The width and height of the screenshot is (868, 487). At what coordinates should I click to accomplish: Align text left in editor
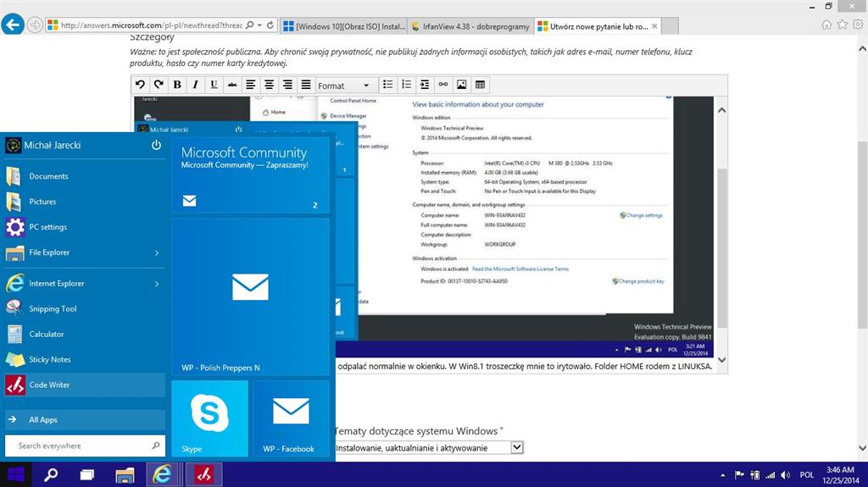point(251,85)
